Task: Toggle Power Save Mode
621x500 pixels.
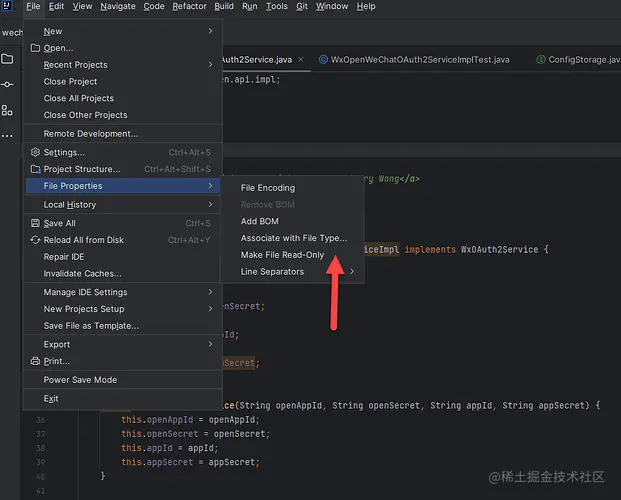Action: (123, 380)
